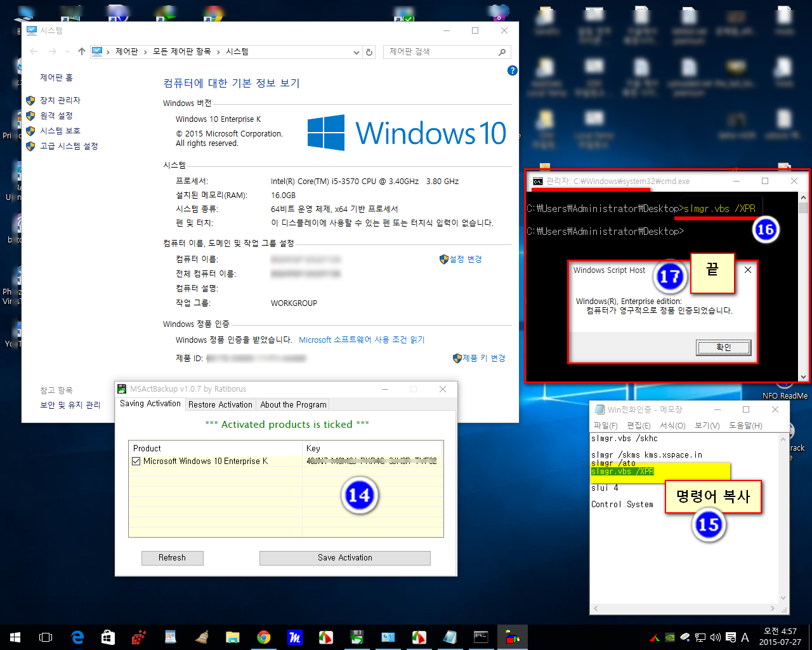
Task: Click the broom cleaner taskbar icon
Action: click(x=202, y=637)
